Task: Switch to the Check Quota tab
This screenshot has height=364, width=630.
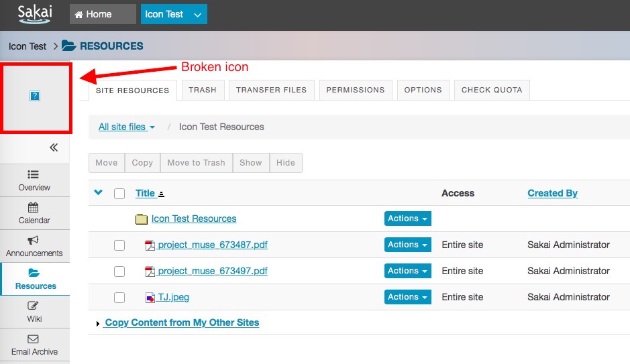Action: 492,90
